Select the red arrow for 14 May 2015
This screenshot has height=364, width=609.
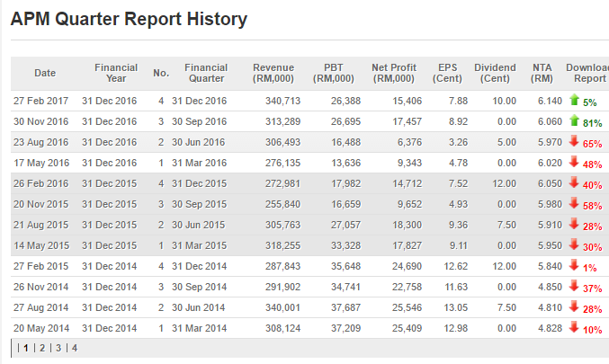point(574,244)
